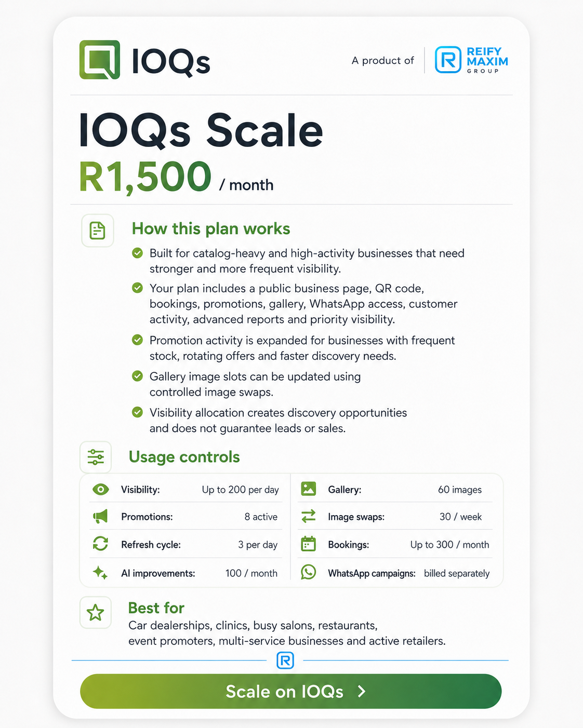Click the checkmark beside Built for catalog-heavy
583x728 pixels.
[x=137, y=253]
